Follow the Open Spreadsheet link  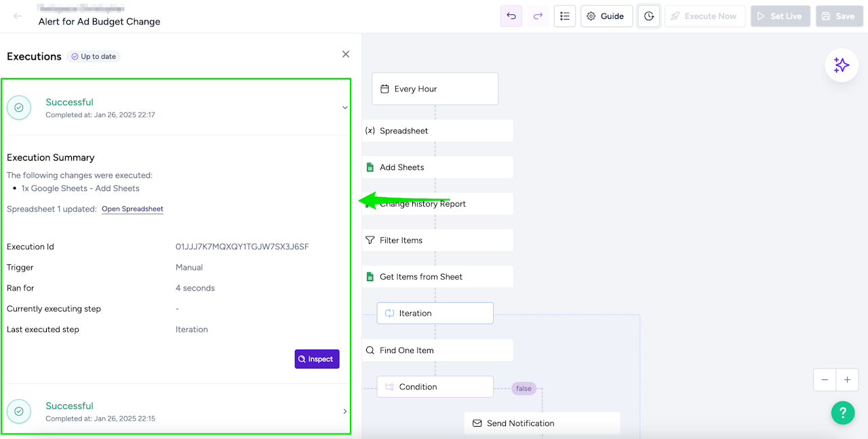132,209
